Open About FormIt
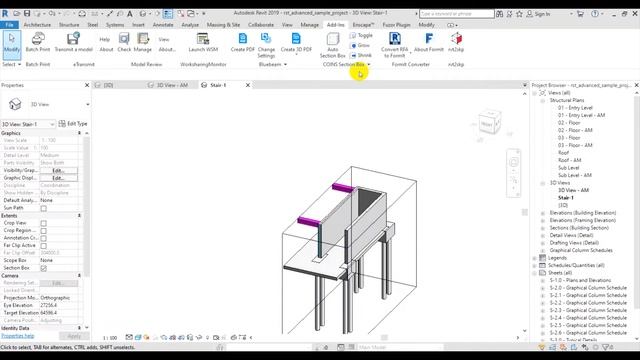Viewport: 640px width, 360px height. click(429, 42)
